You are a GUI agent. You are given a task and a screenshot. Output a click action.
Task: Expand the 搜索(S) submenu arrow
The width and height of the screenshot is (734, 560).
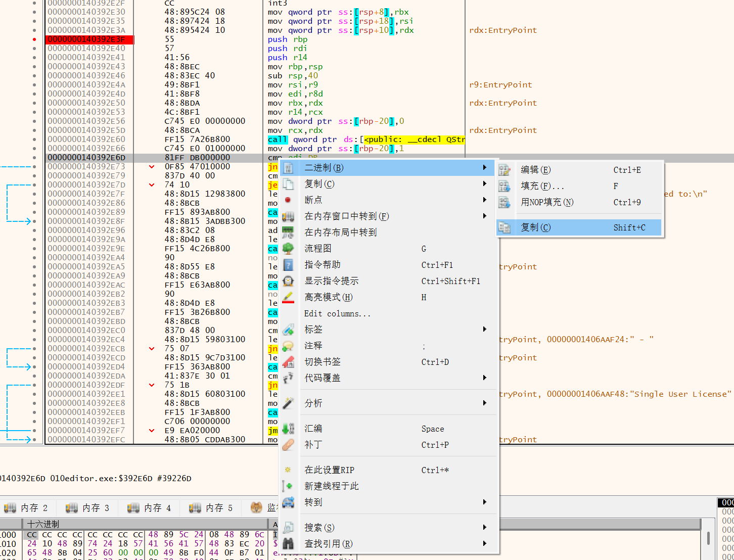pos(484,528)
